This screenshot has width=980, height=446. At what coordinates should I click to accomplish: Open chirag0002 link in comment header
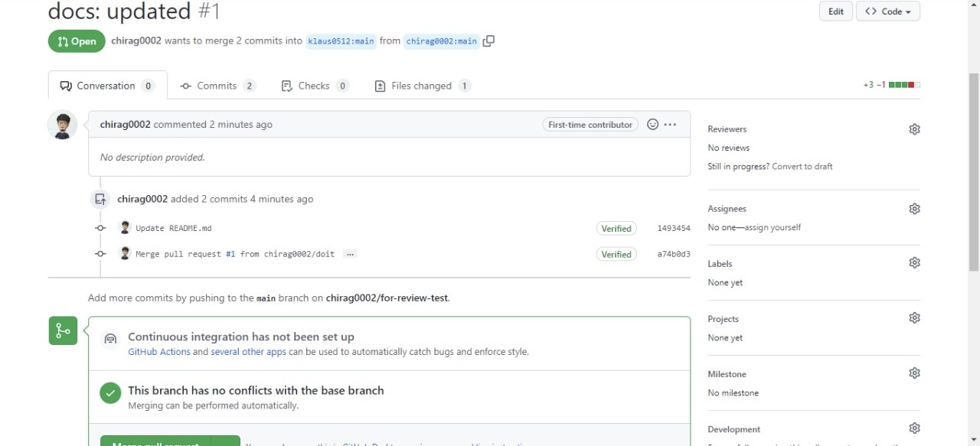tap(125, 124)
